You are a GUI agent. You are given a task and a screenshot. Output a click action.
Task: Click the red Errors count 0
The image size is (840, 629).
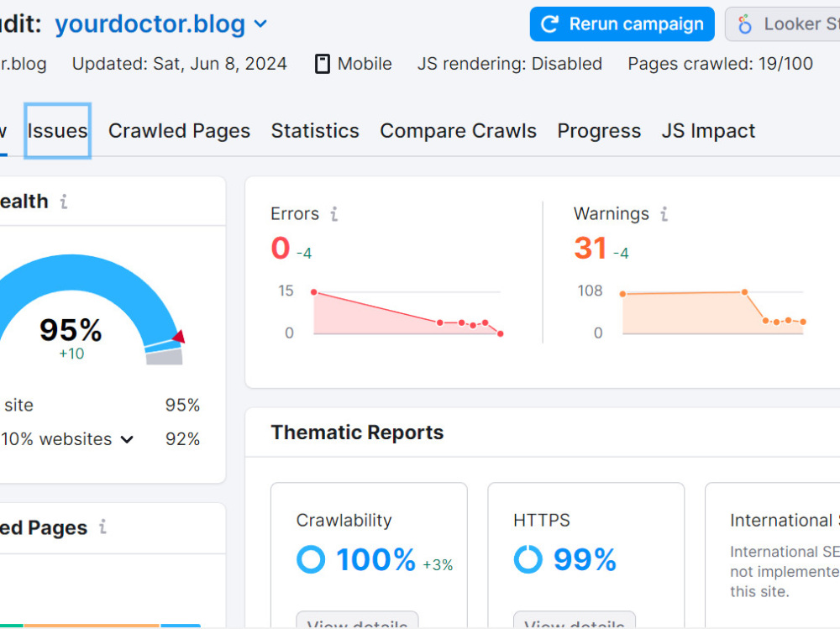pos(281,248)
